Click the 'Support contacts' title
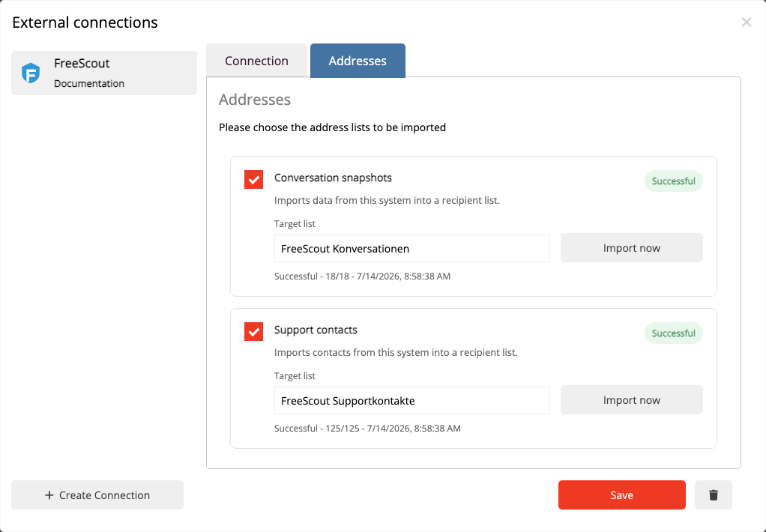766x532 pixels. pyautogui.click(x=316, y=330)
